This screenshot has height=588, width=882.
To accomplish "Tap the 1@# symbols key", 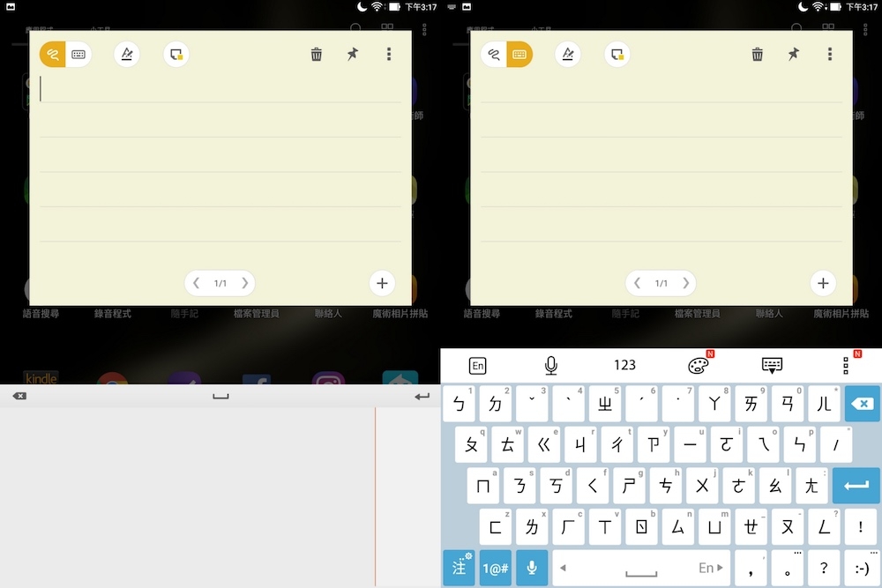I will [x=496, y=569].
